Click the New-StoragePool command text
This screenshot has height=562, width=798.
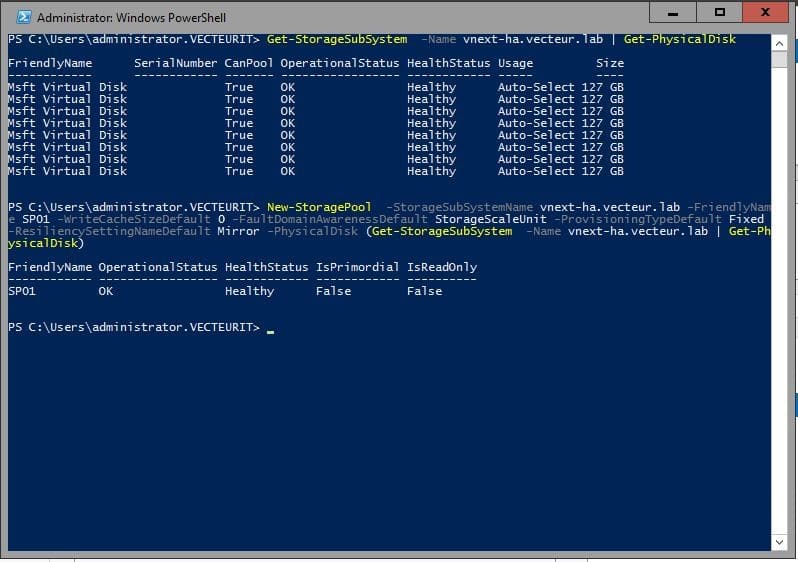(x=319, y=207)
